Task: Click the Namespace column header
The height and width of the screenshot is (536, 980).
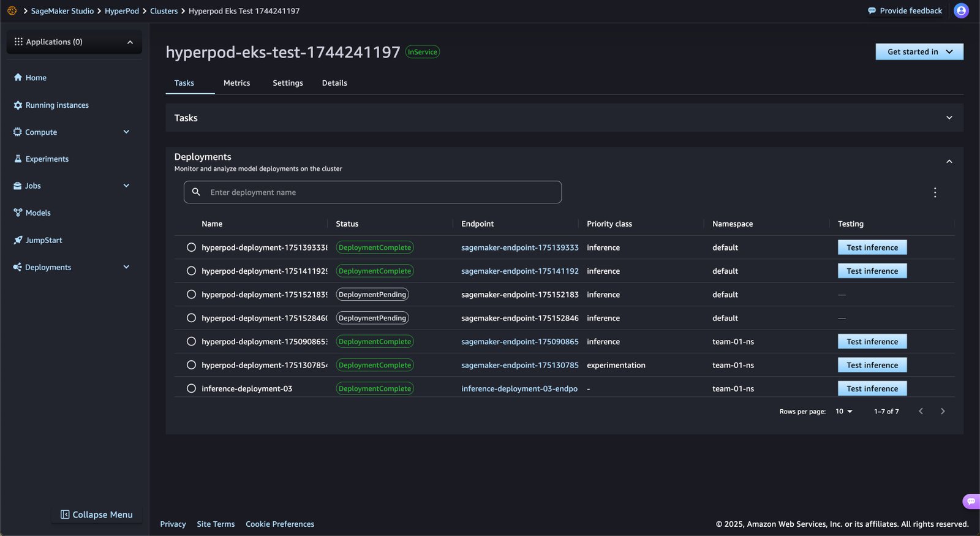Action: 733,224
